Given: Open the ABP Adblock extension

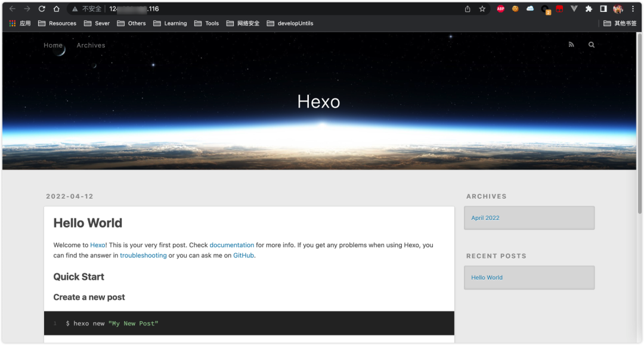Looking at the screenshot, I should tap(501, 8).
